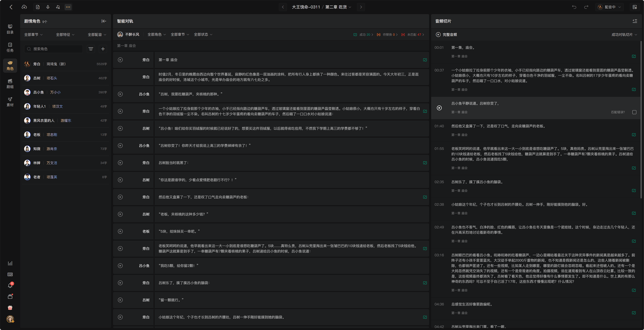Image resolution: width=644 pixels, height=330 pixels.
Task: Click the 音频切片 panel scrollbar
Action: (641, 119)
